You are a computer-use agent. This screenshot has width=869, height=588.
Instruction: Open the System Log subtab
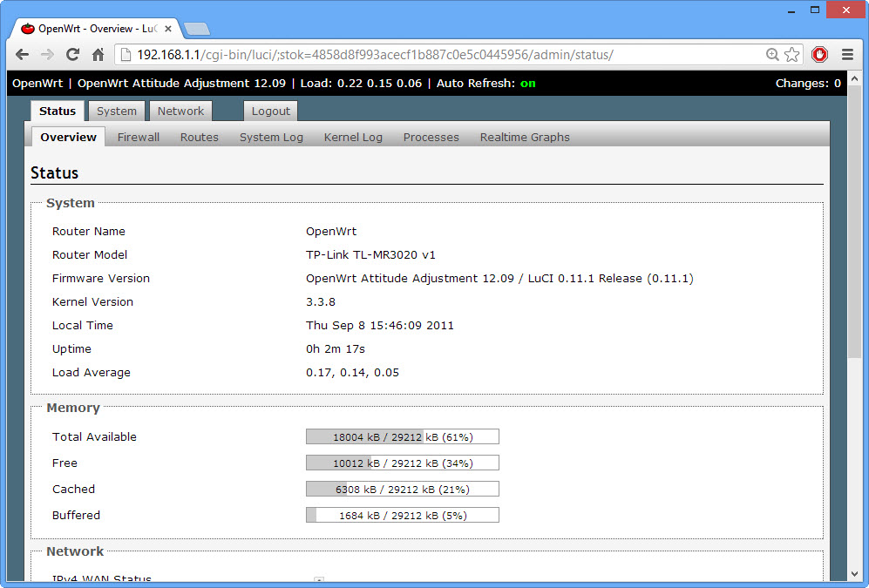click(272, 137)
